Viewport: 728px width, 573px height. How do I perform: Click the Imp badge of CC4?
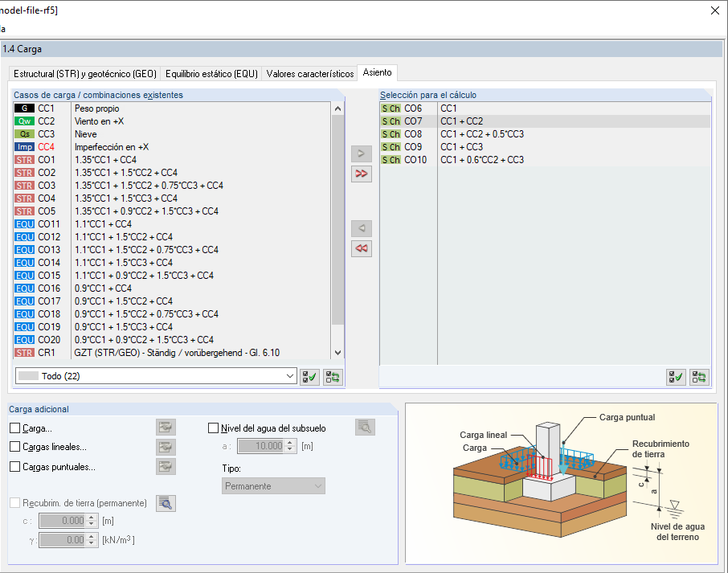coord(24,147)
